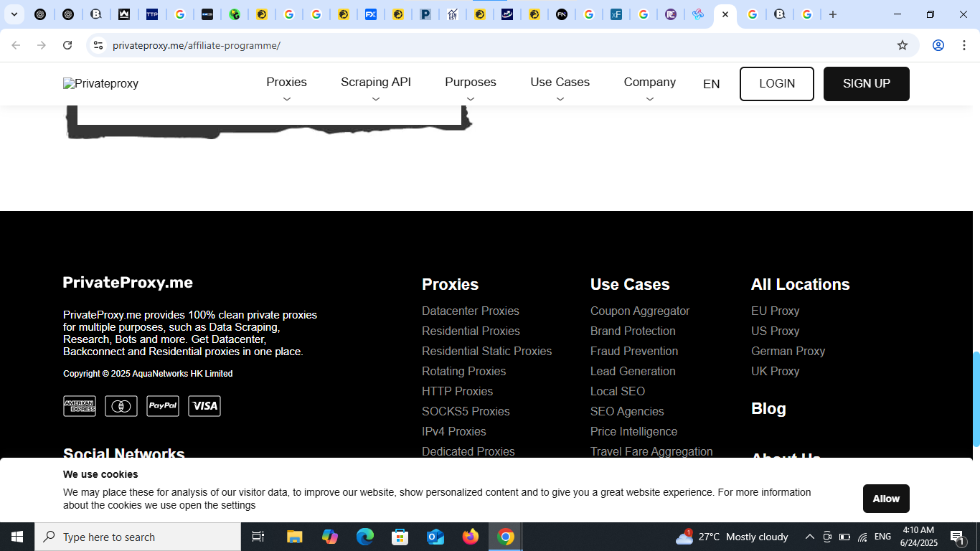Image resolution: width=980 pixels, height=551 pixels.
Task: Go back using the browser back arrow
Action: 16,45
